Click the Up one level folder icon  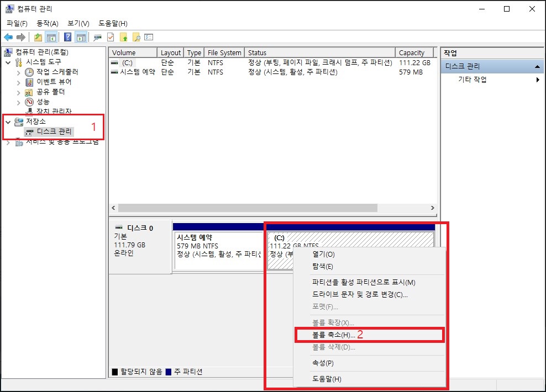38,37
